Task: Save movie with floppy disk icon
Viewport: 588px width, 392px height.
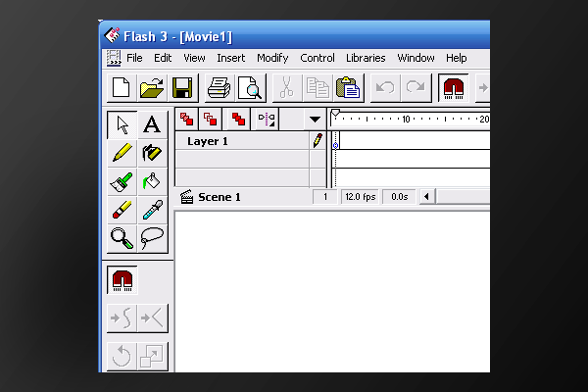Action: point(182,88)
